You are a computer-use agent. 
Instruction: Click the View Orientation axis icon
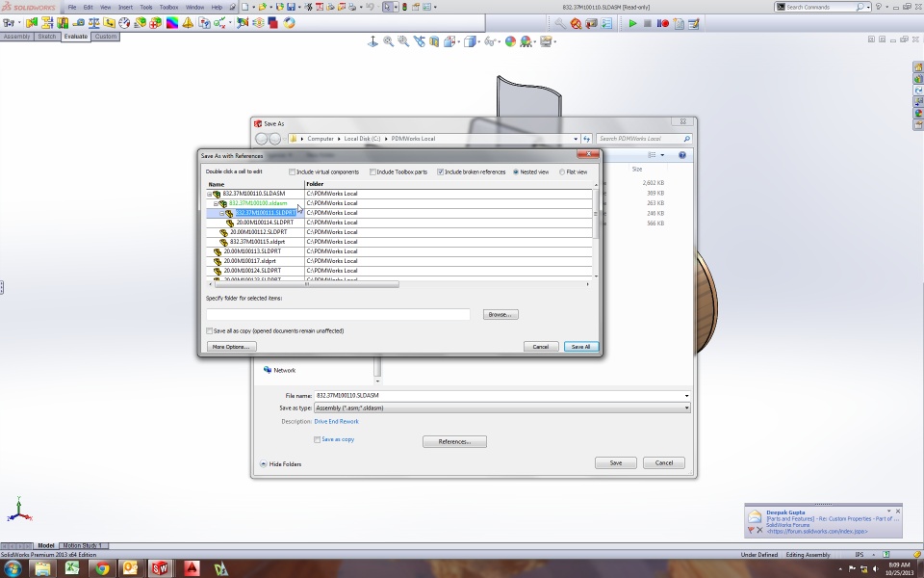coord(372,41)
